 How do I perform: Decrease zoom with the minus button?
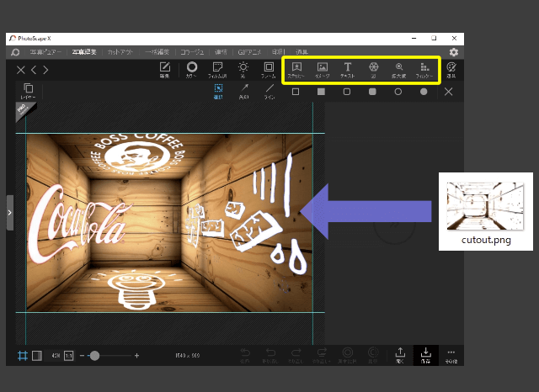tap(82, 356)
